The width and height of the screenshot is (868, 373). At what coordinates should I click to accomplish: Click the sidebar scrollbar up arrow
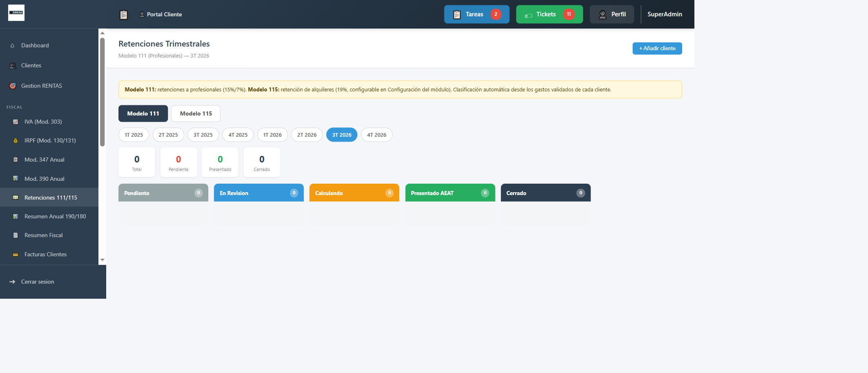pos(103,33)
